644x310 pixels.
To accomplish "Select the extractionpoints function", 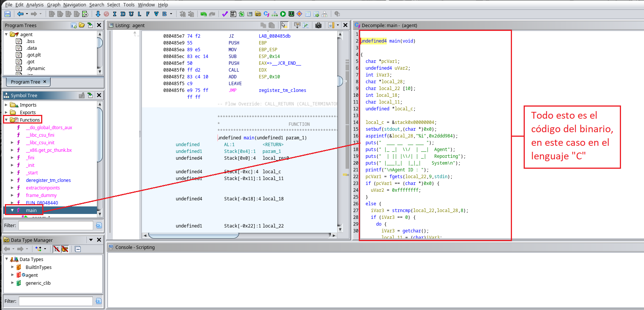I will click(x=43, y=188).
